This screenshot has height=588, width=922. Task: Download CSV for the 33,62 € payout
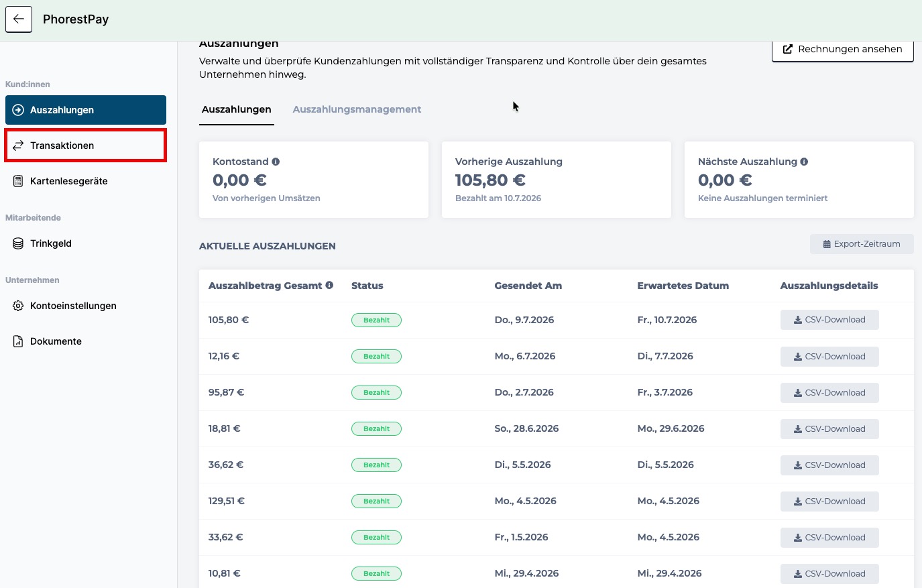tap(829, 538)
